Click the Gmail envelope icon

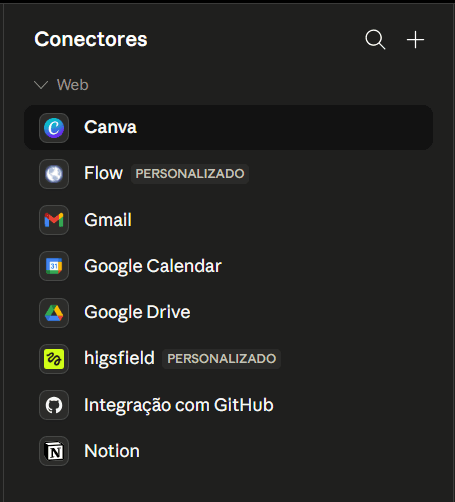[54, 220]
